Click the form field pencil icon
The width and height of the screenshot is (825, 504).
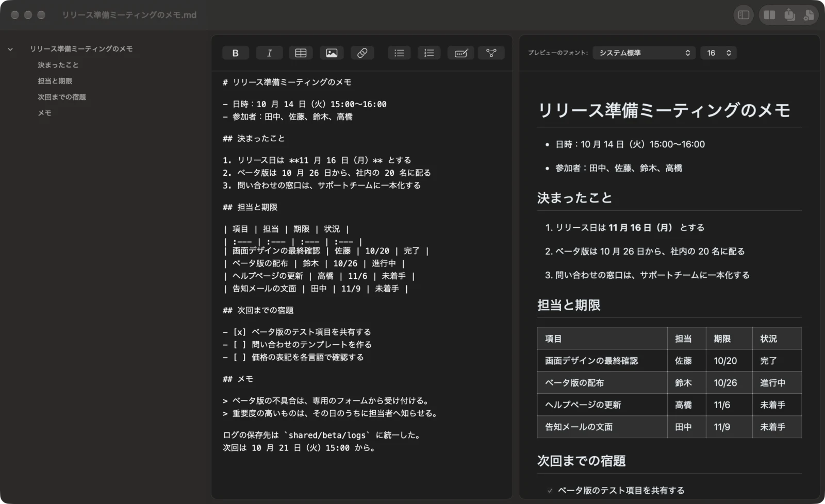[460, 53]
